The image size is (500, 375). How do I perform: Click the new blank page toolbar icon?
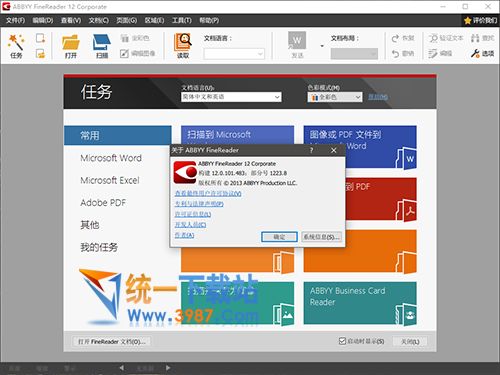click(40, 38)
